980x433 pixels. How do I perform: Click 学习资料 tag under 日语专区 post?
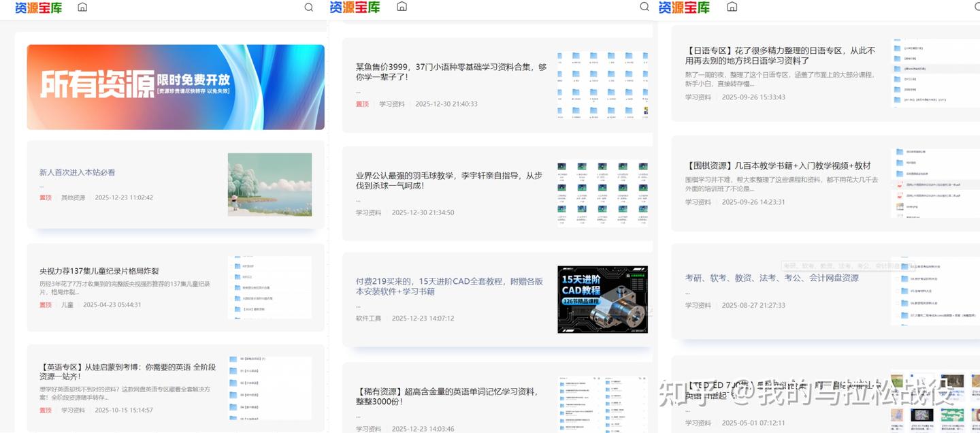[698, 97]
